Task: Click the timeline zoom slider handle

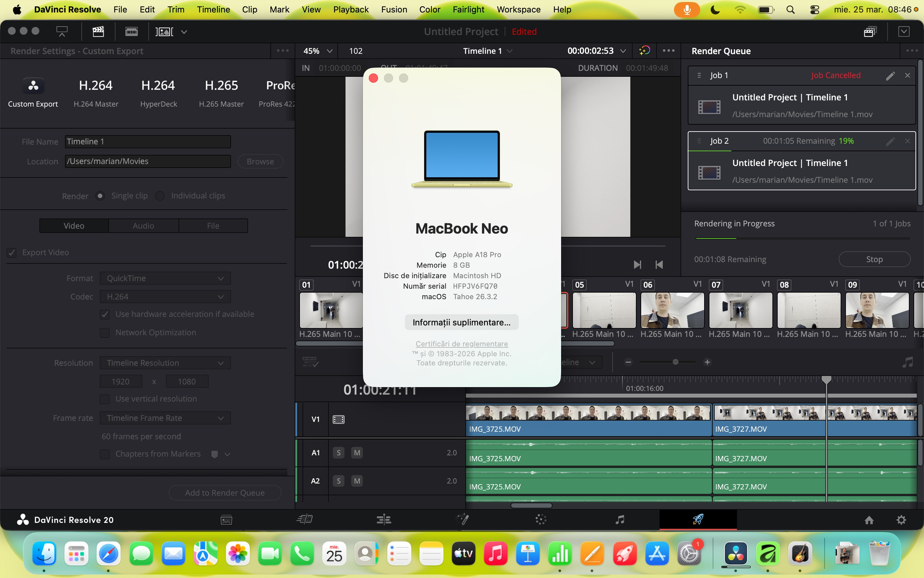Action: 676,362
